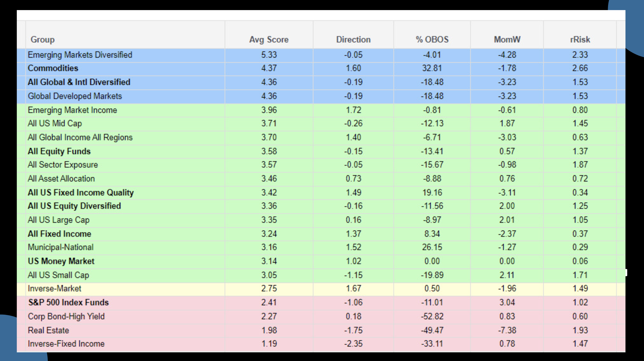Sort by the Group column header
The height and width of the screenshot is (361, 644).
click(x=42, y=40)
